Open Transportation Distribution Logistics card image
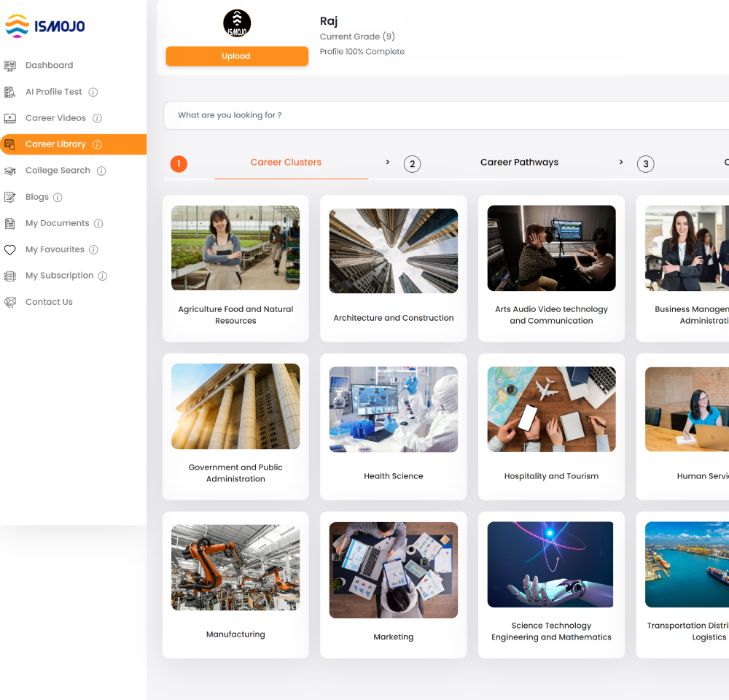The height and width of the screenshot is (700, 729). (x=687, y=564)
